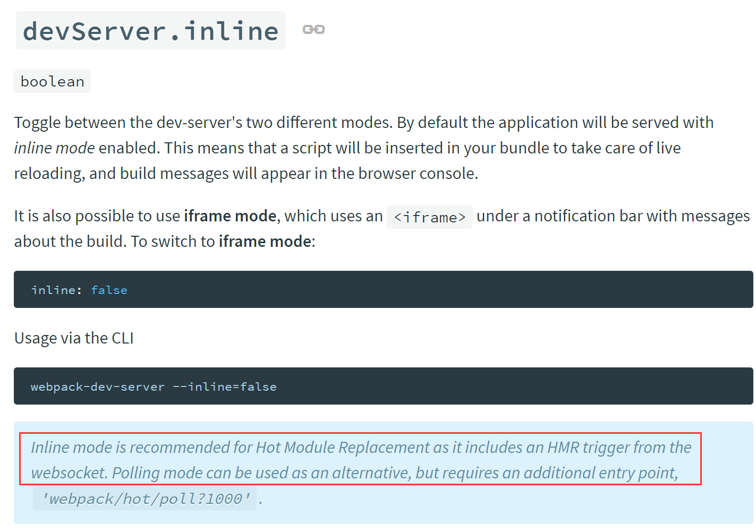Click the boolean type tag
Image resolution: width=756 pixels, height=532 pixels.
pos(52,82)
